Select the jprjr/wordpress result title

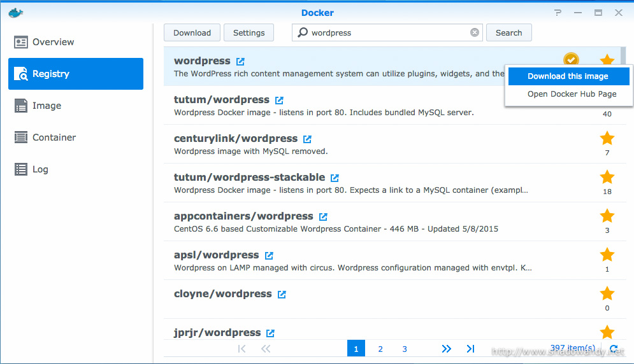217,332
